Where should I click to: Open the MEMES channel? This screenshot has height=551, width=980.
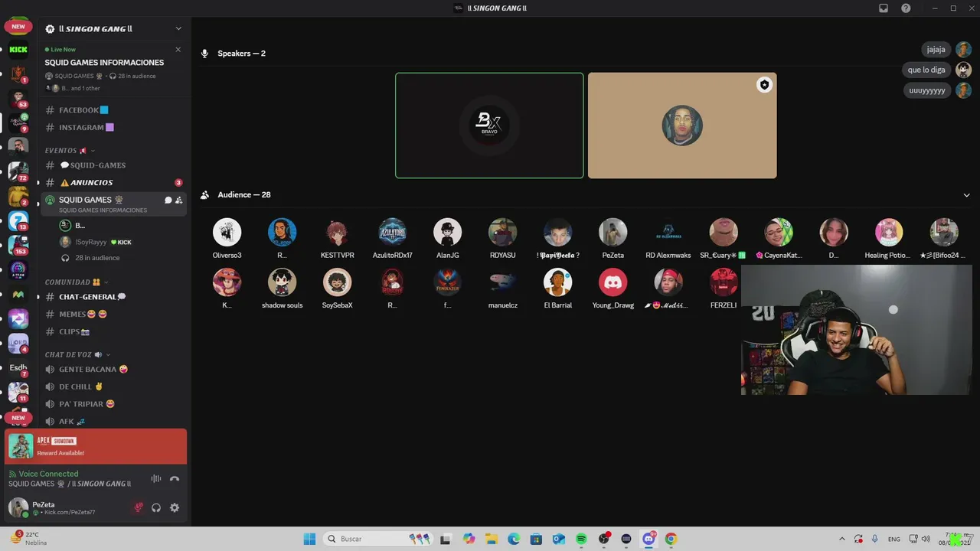tap(114, 315)
